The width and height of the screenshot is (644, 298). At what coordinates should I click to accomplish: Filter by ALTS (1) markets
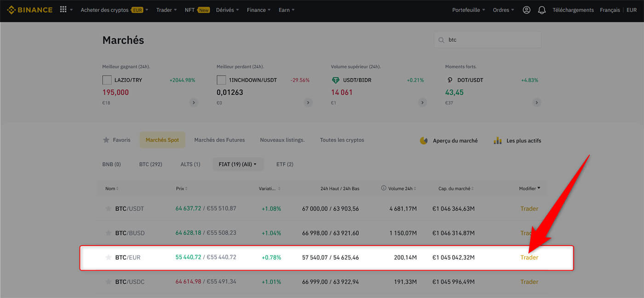click(190, 164)
